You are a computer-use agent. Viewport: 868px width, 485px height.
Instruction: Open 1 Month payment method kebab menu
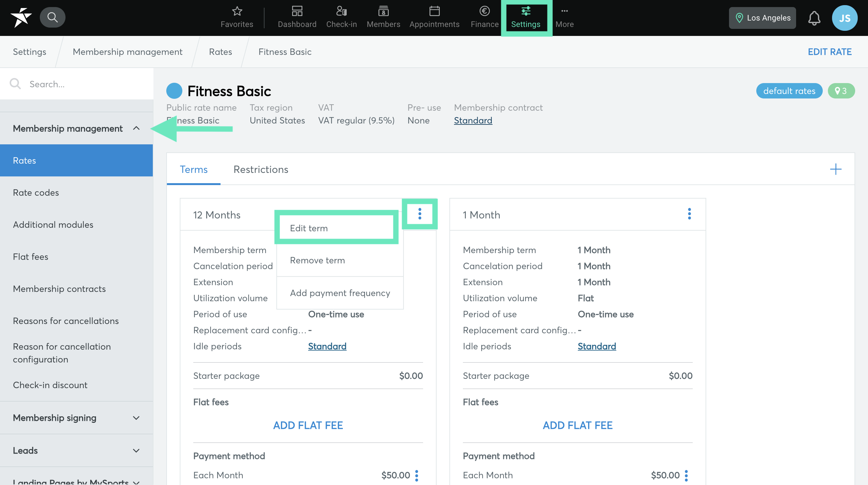[686, 475]
